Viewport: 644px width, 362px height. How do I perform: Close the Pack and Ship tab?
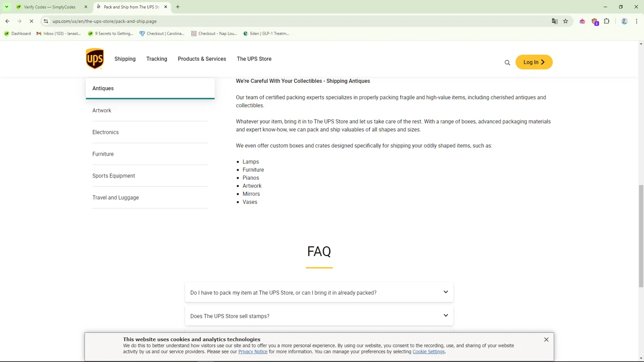166,7
